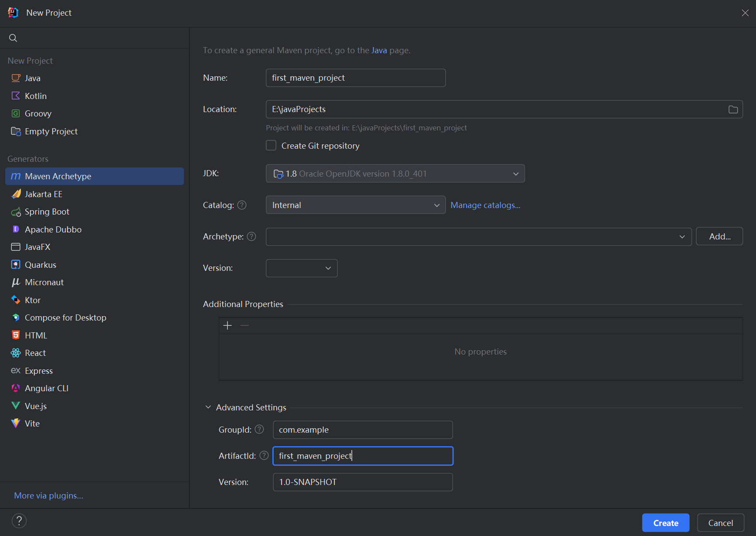
Task: Open the Catalog Internal dropdown
Action: pos(355,205)
